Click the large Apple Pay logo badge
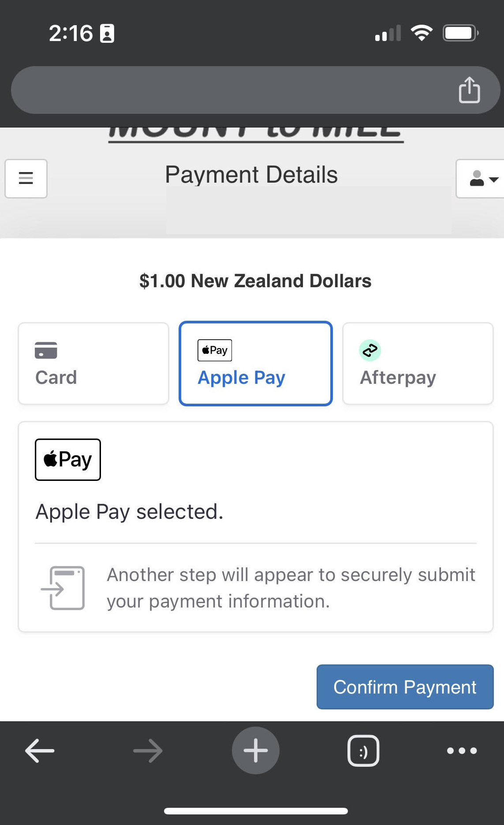Image resolution: width=504 pixels, height=825 pixels. (68, 460)
